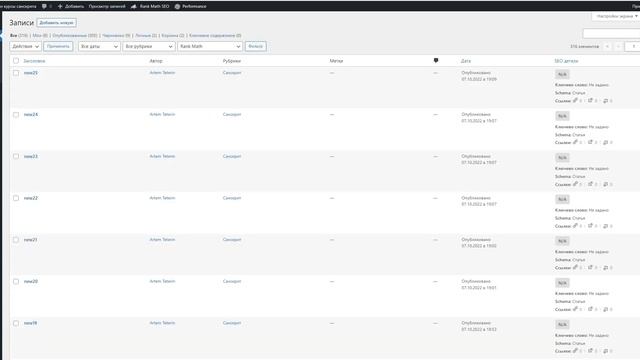
Task: Click internal links icon for new22
Action: (575, 226)
